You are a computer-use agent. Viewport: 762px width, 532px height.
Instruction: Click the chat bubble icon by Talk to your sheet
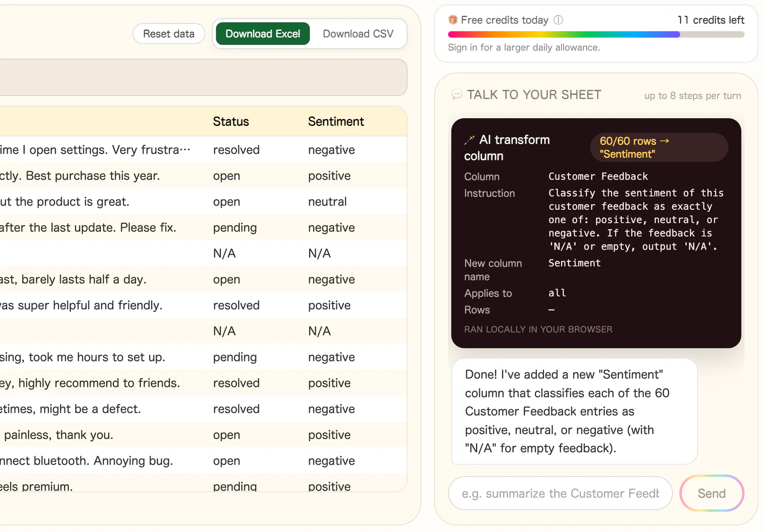(457, 94)
